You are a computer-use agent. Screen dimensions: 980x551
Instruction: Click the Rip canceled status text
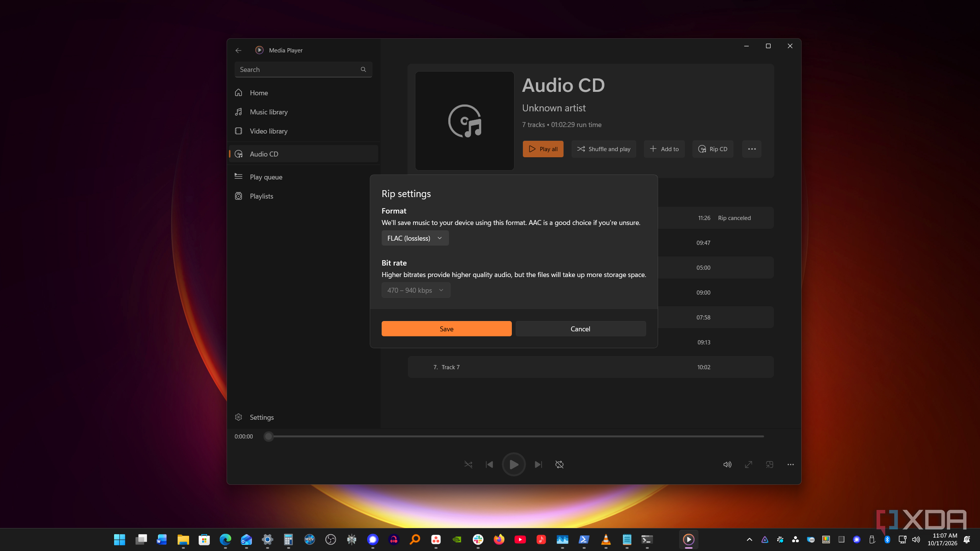click(734, 218)
